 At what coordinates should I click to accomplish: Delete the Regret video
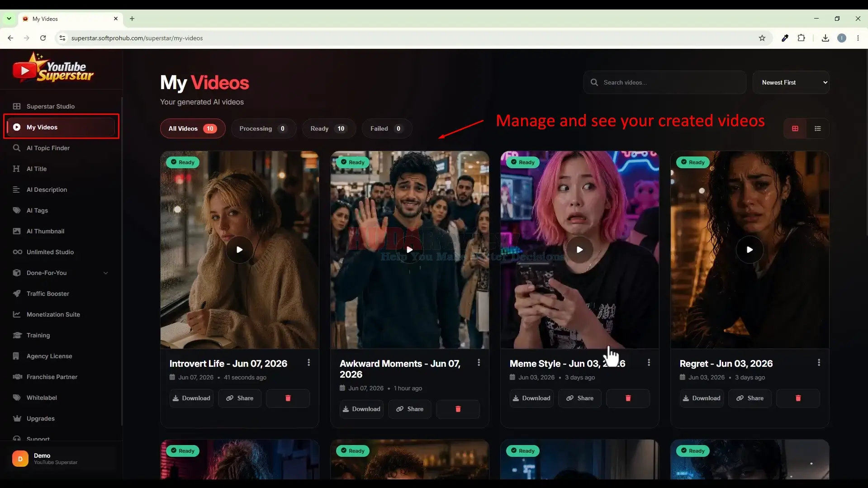[798, 398]
